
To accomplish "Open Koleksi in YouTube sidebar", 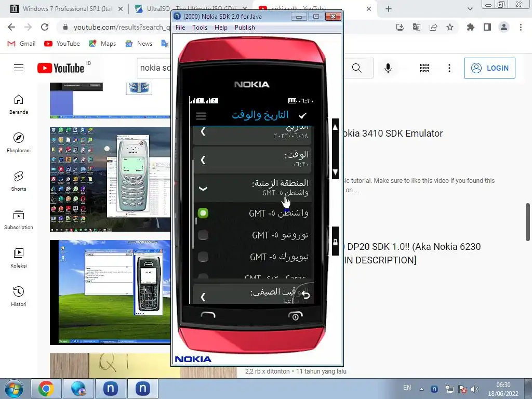I will [19, 258].
